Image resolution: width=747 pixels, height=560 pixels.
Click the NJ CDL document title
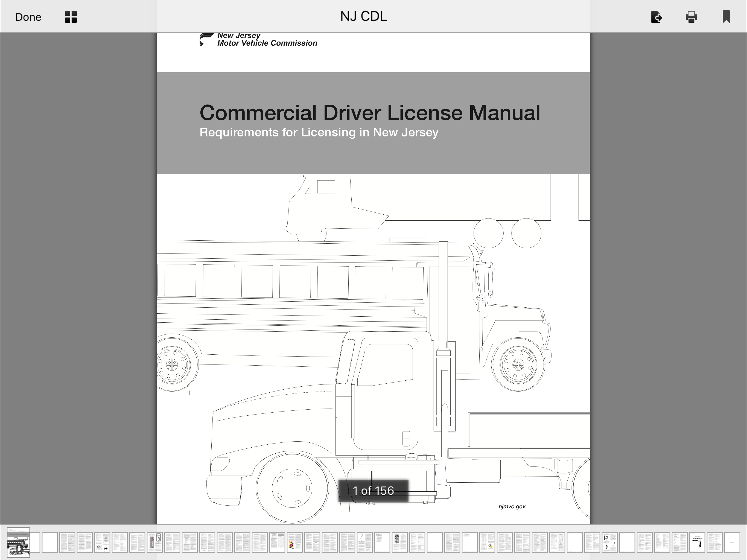coord(363,16)
